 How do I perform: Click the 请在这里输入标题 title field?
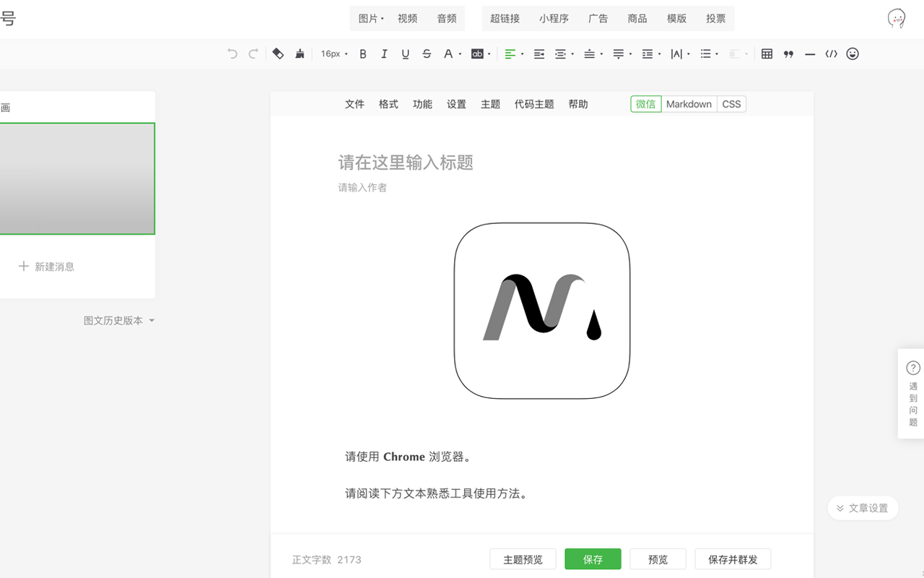(x=406, y=163)
